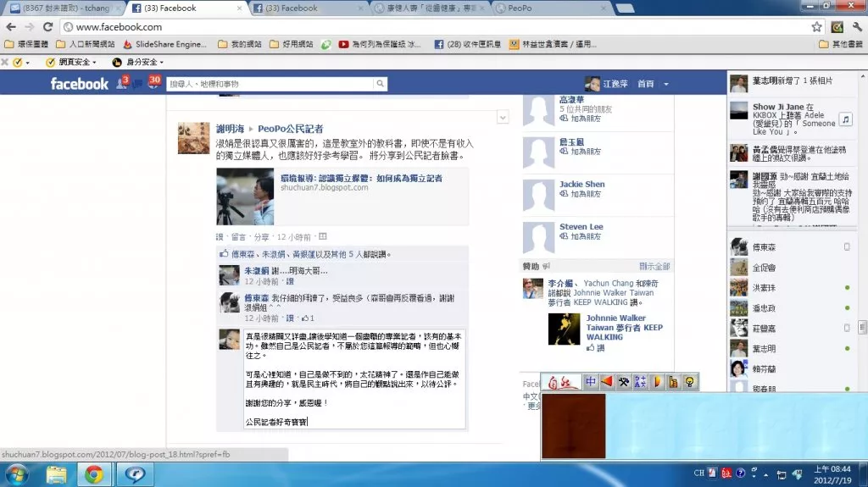
Task: Open the PeoPo公民記者 group link
Action: click(290, 129)
